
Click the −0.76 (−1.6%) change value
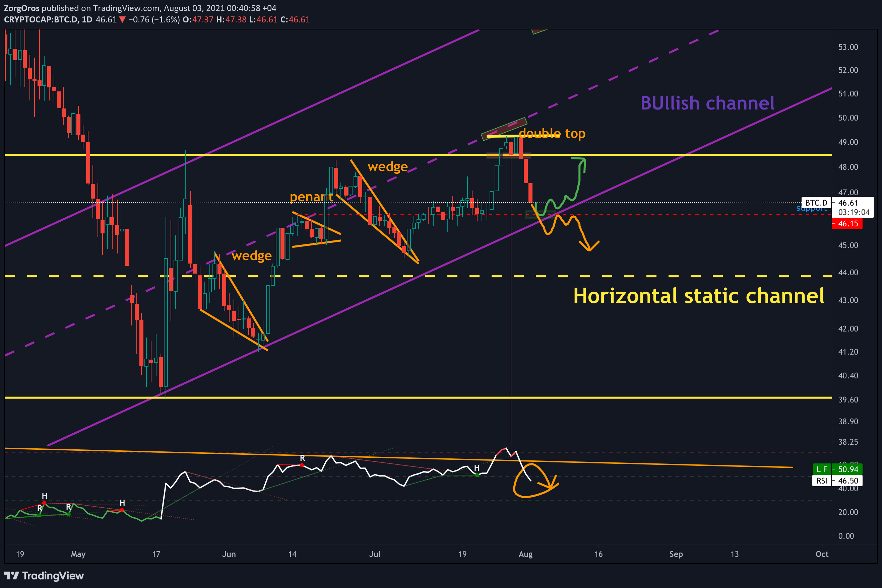[154, 19]
